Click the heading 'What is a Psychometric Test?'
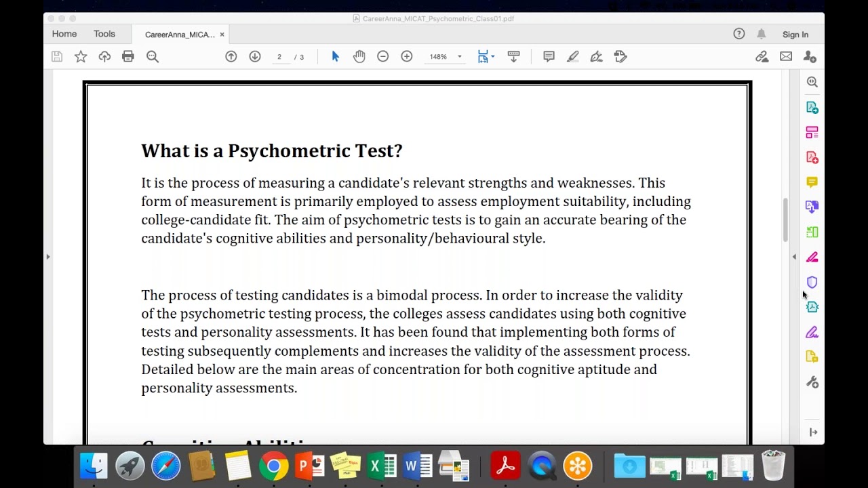 (x=272, y=151)
